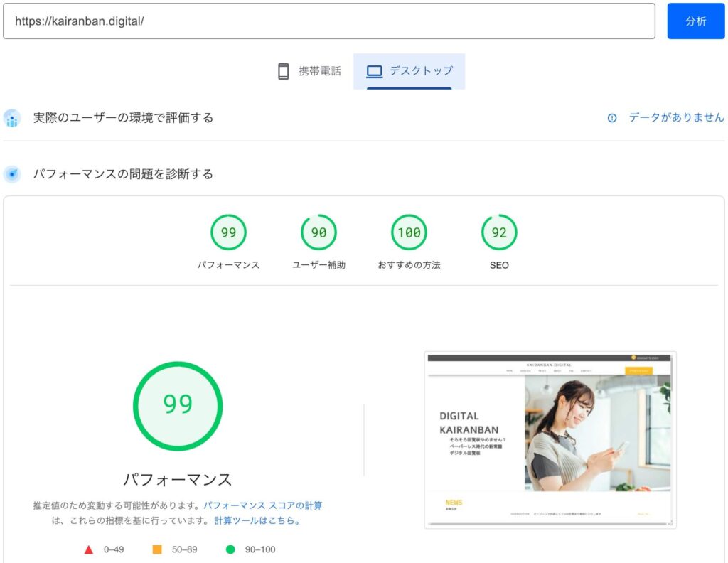Click the blue 分析 button

click(x=695, y=21)
